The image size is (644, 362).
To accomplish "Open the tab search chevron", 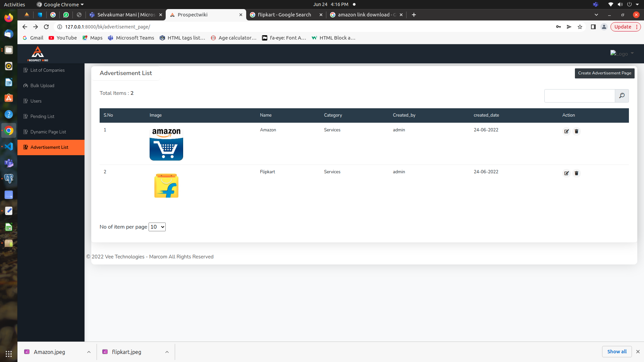I will click(596, 15).
